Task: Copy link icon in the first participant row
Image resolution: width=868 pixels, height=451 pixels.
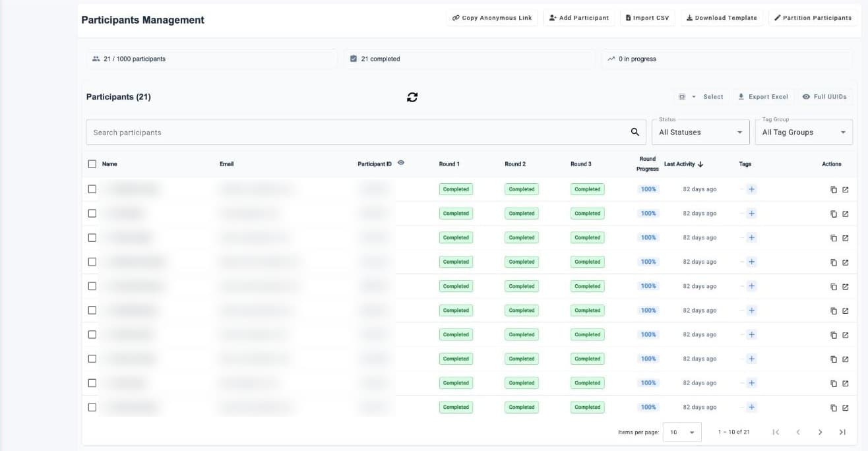Action: click(834, 190)
